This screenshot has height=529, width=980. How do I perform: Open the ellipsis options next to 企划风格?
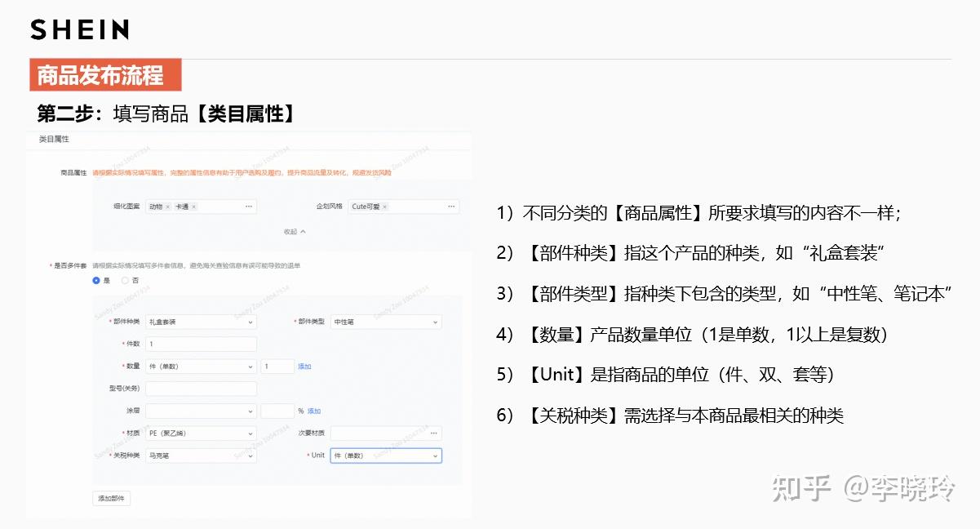[451, 206]
